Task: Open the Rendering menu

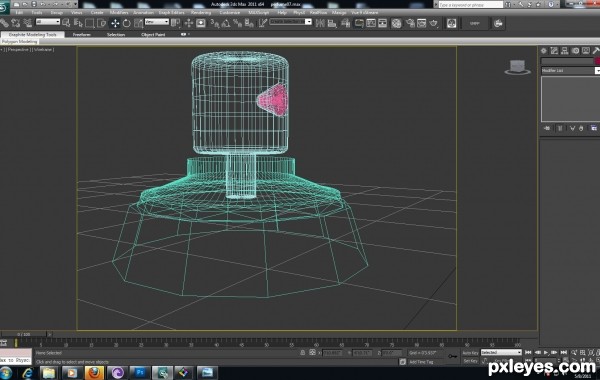Action: [201, 13]
